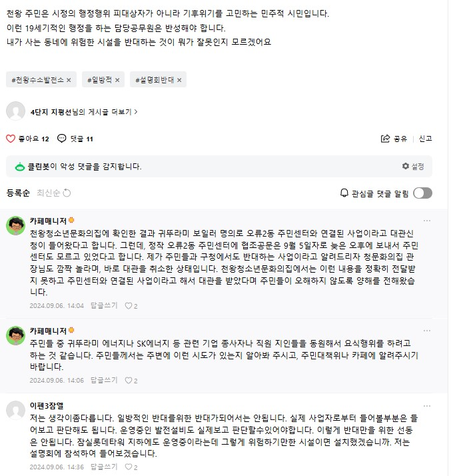
Task: Click the 공유 share icon
Action: (385, 139)
